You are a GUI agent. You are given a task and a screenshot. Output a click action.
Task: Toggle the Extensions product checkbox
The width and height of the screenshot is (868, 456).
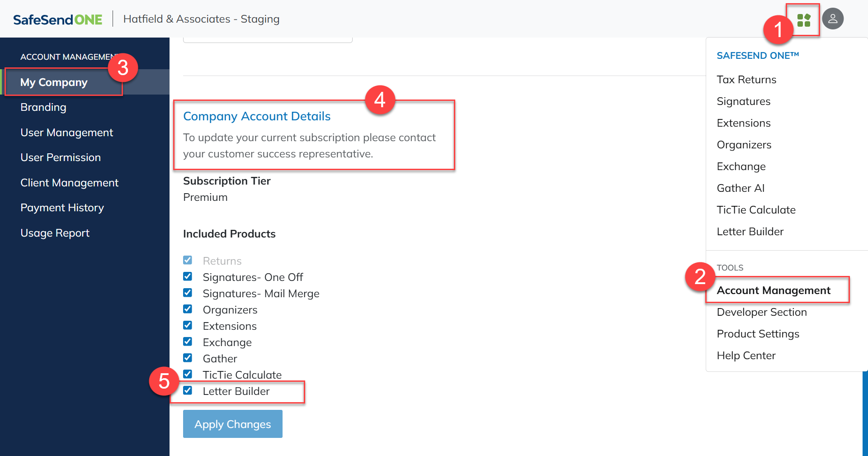click(188, 325)
